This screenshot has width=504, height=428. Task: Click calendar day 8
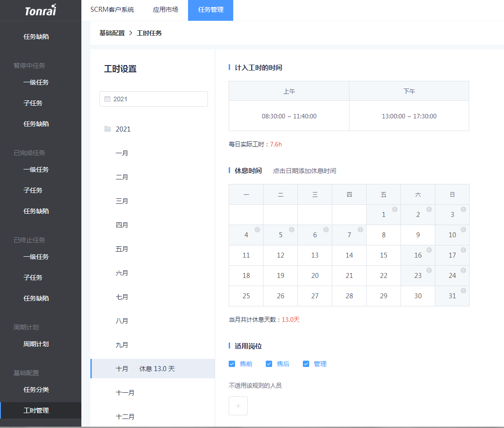tap(383, 235)
